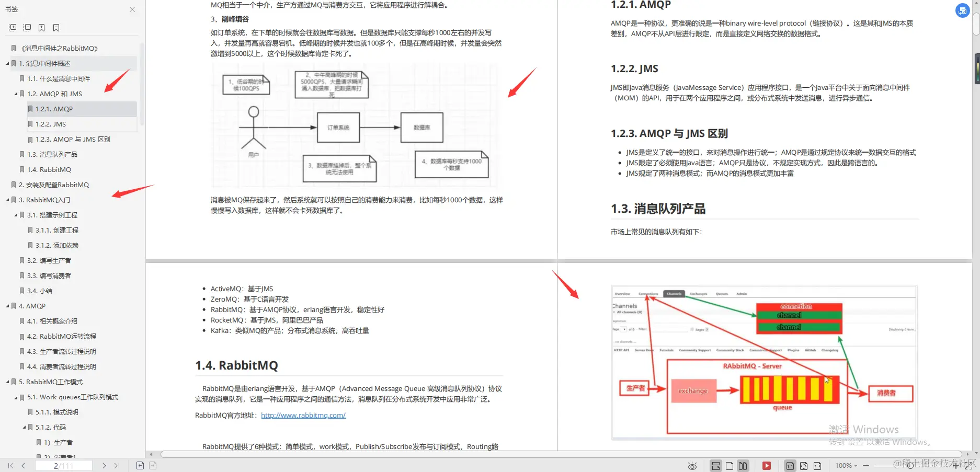Collapse '4. AMQP' bookmark node

tap(7, 306)
